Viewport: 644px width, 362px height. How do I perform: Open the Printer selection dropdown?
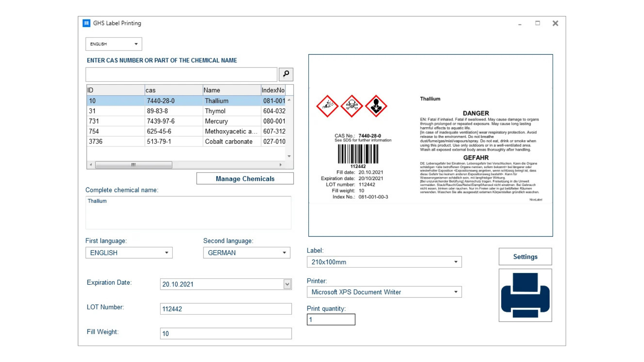click(x=384, y=292)
